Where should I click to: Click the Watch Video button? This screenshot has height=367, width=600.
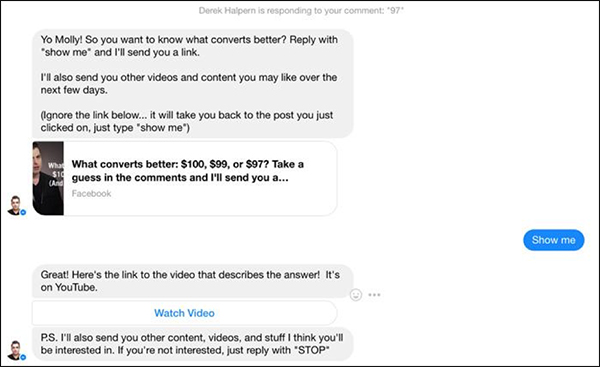tap(184, 313)
